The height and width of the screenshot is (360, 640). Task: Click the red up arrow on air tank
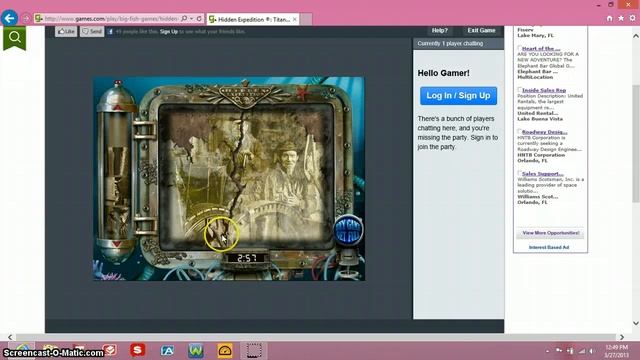click(x=117, y=107)
